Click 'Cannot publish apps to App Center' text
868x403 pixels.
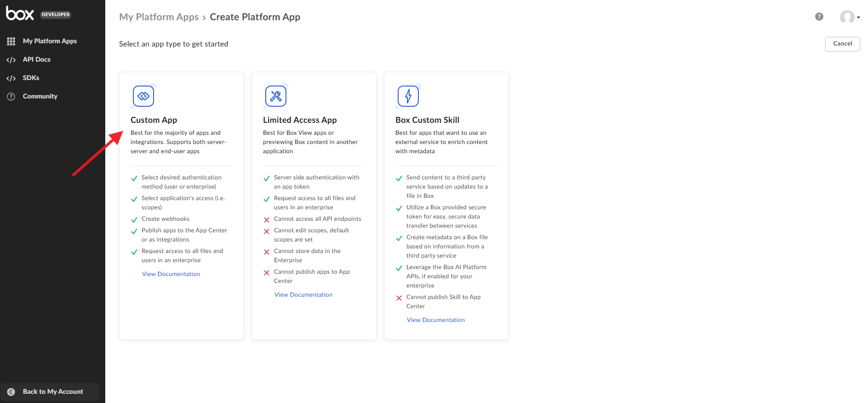pos(312,276)
